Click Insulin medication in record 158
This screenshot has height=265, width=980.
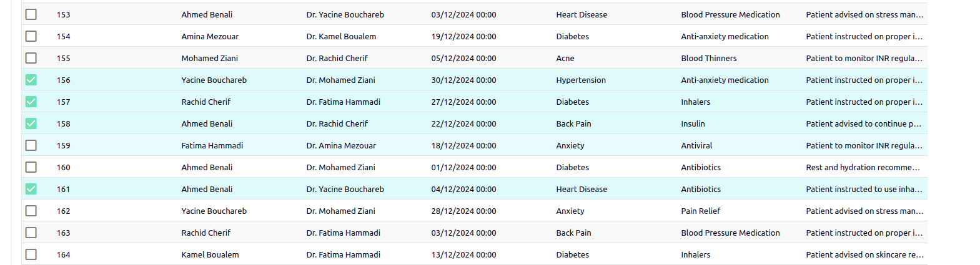pyautogui.click(x=693, y=123)
